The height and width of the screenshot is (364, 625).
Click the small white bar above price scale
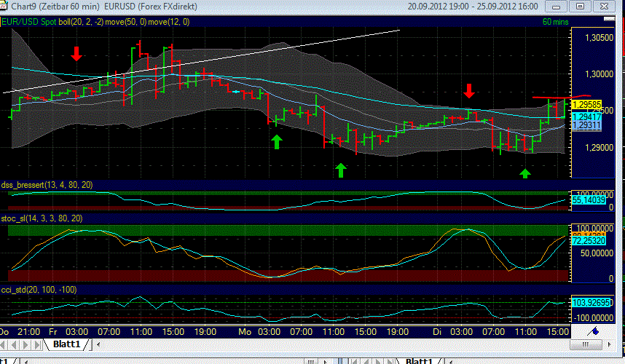click(609, 19)
